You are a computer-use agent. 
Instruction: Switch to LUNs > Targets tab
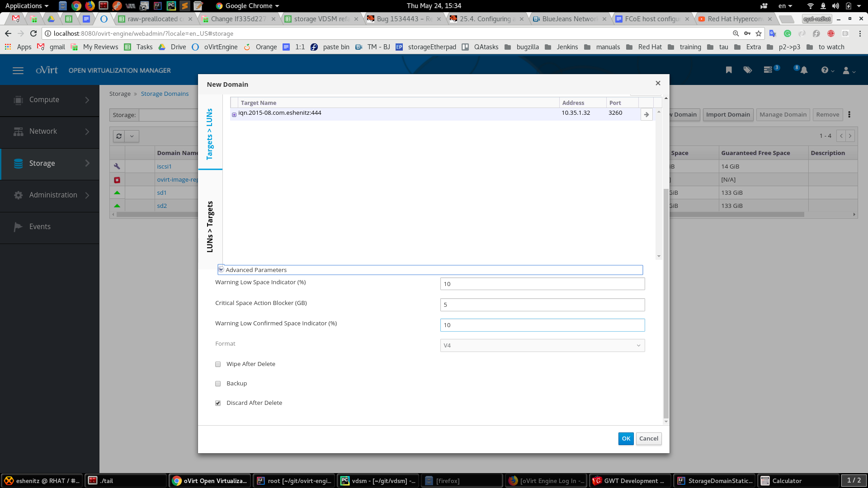(210, 226)
